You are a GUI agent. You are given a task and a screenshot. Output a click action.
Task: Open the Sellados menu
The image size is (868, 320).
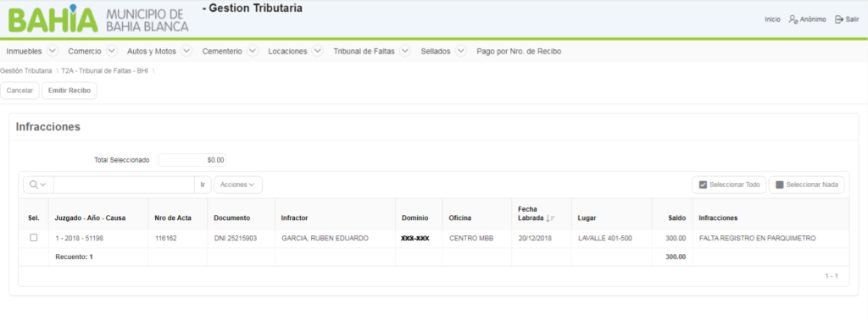tap(436, 52)
